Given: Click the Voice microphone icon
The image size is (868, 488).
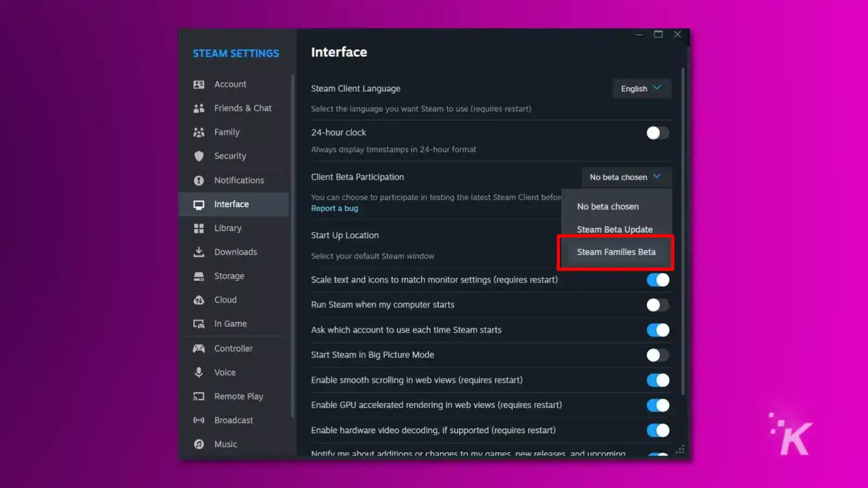Looking at the screenshot, I should point(199,373).
